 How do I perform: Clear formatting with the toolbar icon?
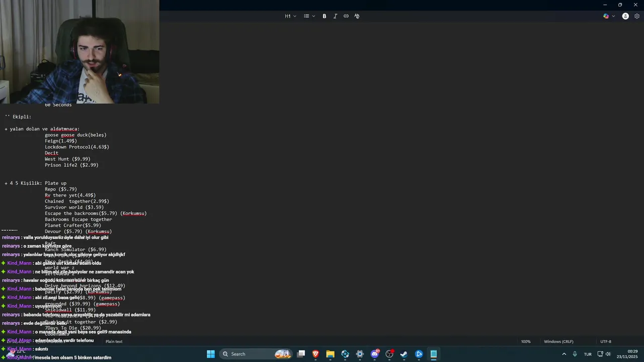(357, 16)
